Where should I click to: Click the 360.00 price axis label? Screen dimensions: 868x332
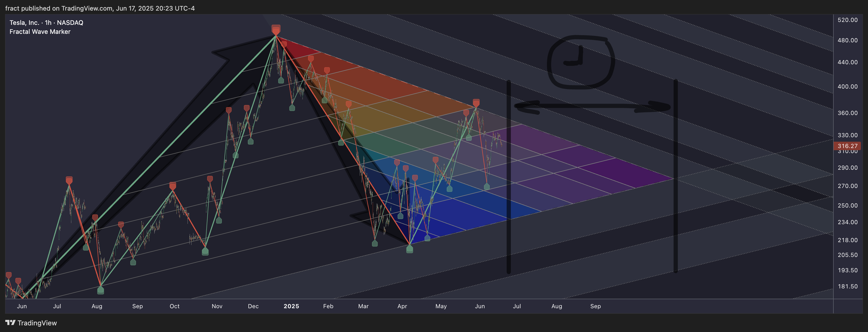[x=847, y=113]
